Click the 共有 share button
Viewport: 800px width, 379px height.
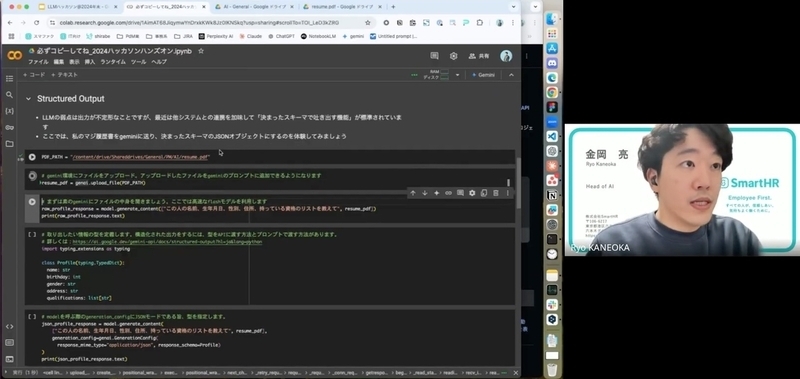pyautogui.click(x=479, y=56)
